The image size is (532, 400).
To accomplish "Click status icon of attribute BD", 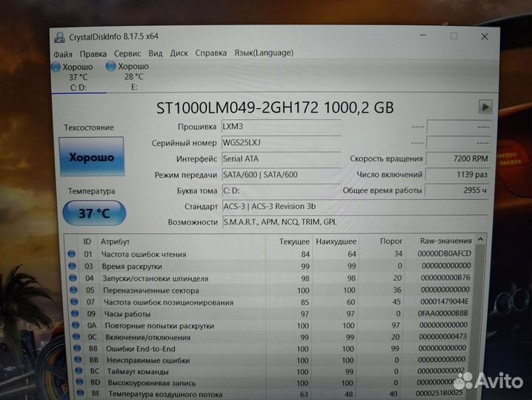I will (79, 382).
